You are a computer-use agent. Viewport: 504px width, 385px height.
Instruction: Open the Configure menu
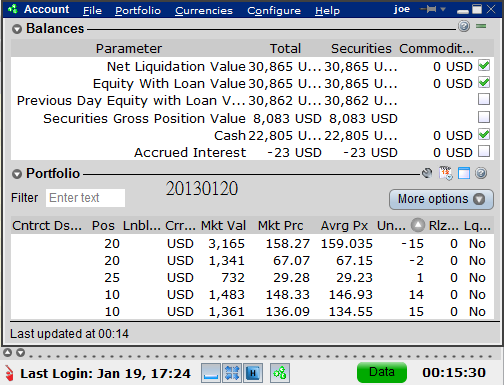[x=274, y=11]
